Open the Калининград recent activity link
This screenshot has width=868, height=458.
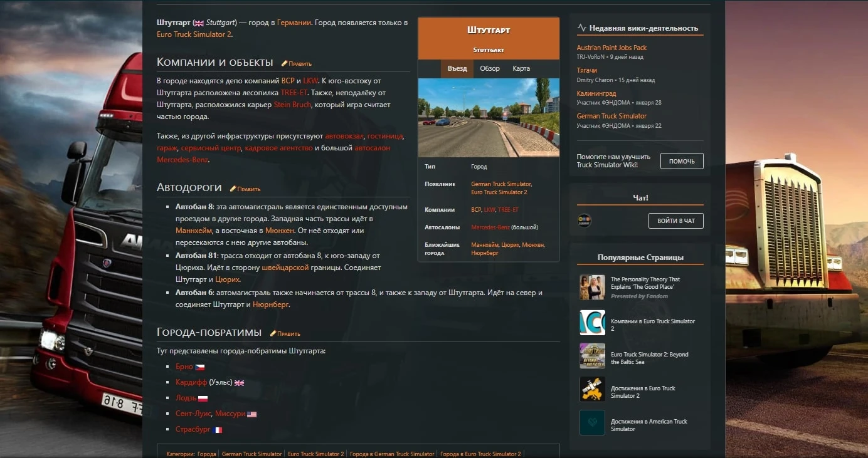596,94
